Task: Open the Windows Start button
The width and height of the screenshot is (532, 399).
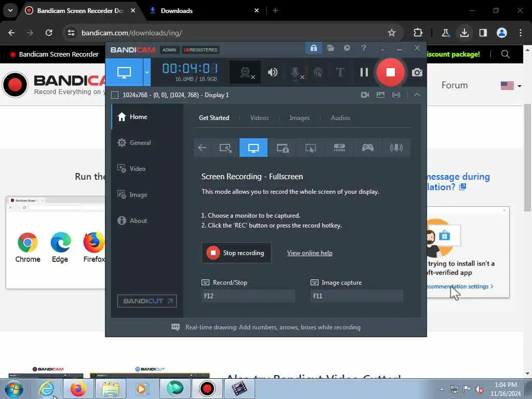Action: (14, 389)
